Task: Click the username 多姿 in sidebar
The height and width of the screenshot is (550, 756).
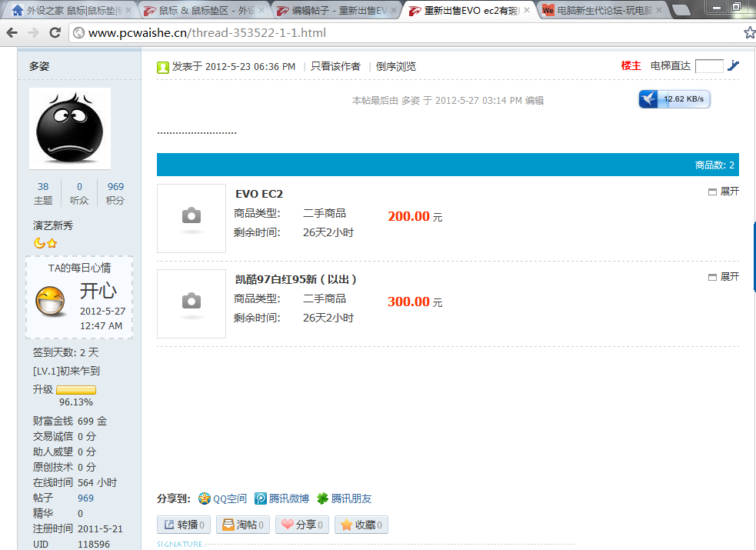Action: (39, 66)
